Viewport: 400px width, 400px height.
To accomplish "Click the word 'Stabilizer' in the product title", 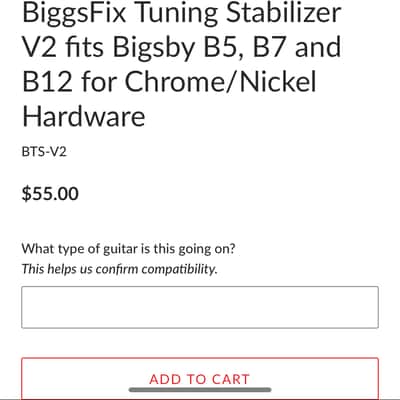I will pyautogui.click(x=283, y=12).
